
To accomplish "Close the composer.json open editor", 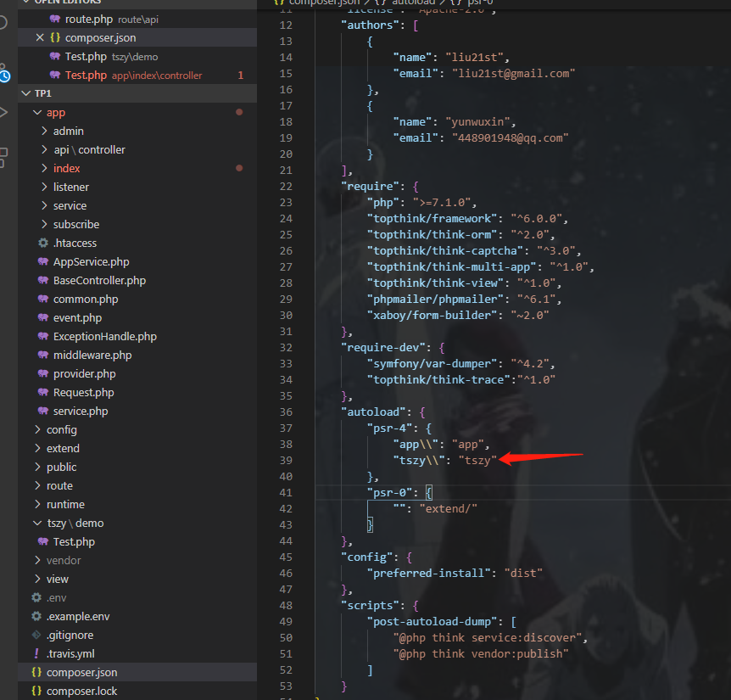I will point(40,38).
